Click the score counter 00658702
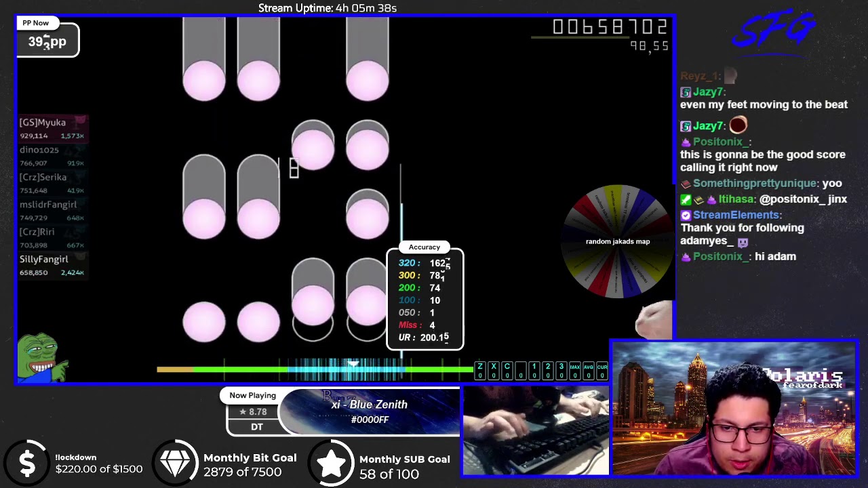The height and width of the screenshot is (488, 868). tap(610, 27)
